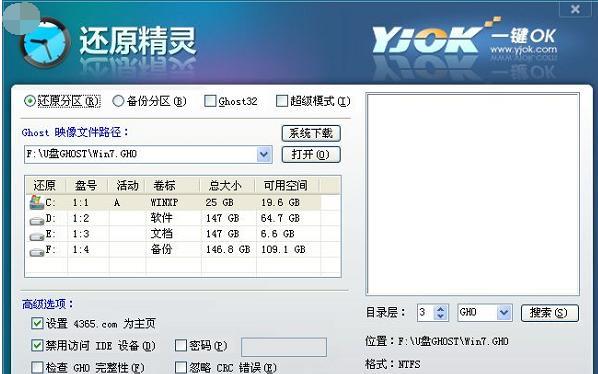Screen dimensions: 598x374
Task: Click the F: drive disk icon
Action: [x=37, y=252]
